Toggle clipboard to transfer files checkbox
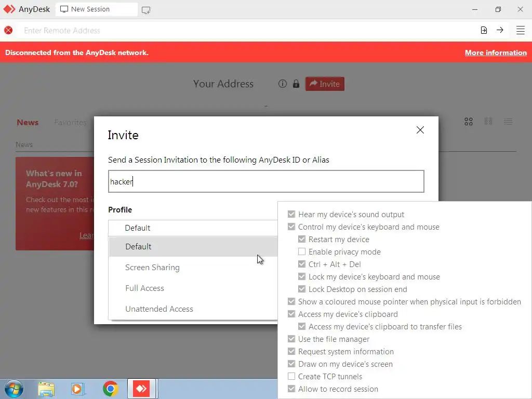This screenshot has width=532, height=399. click(302, 326)
